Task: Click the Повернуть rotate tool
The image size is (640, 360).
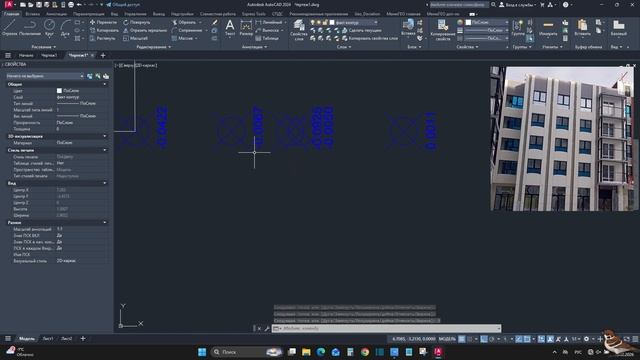Action: point(137,22)
